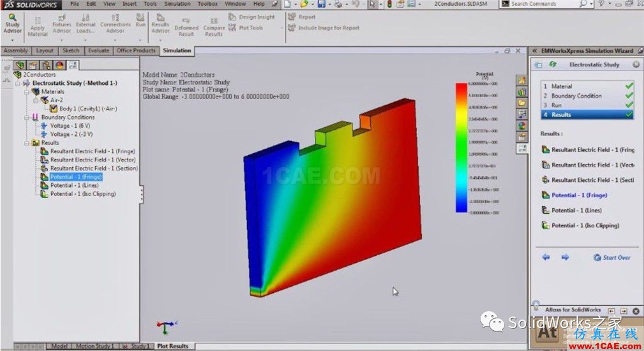Viewport: 644px width, 351px height.
Task: Switch to the Sketch tab
Action: click(x=71, y=50)
